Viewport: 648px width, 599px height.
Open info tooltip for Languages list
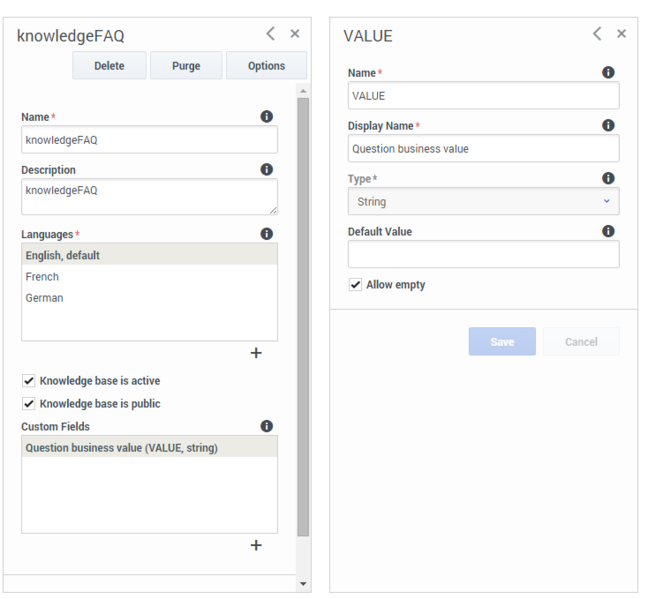266,234
